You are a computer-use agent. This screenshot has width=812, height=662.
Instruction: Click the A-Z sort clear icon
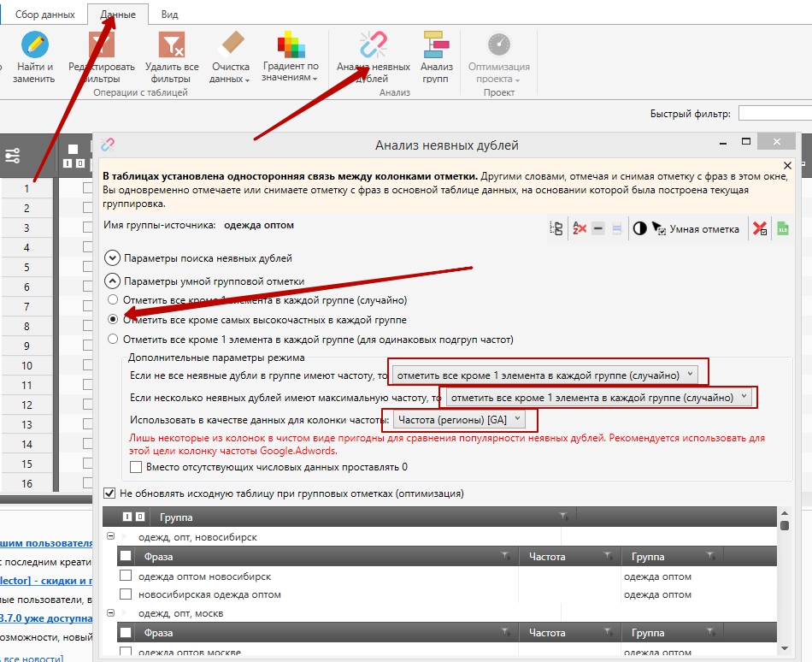579,228
